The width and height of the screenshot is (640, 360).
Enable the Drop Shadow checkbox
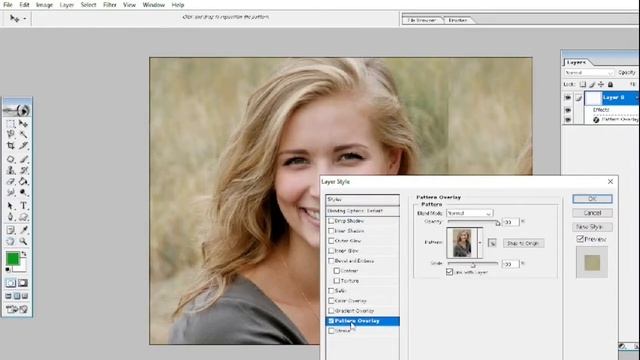(x=331, y=221)
